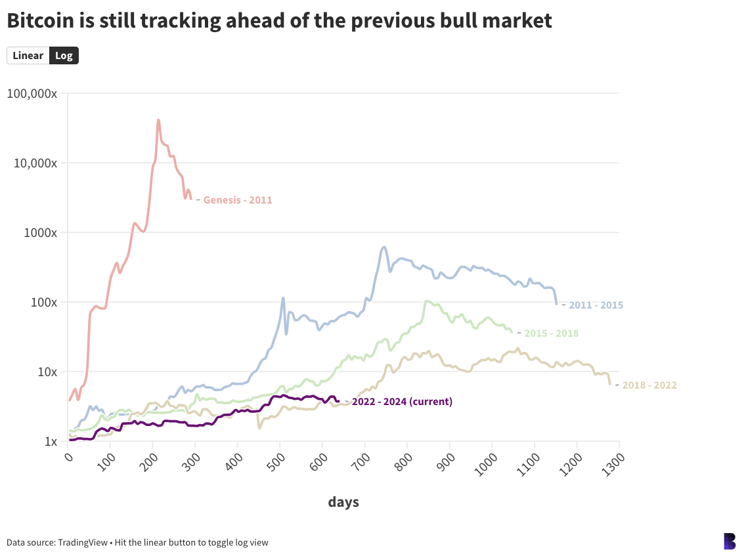Switch chart to Linear scale
746x560 pixels.
click(28, 55)
